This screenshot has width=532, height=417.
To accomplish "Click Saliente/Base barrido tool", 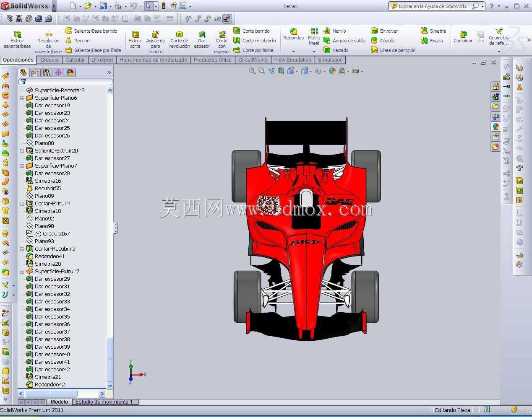I will tap(91, 31).
